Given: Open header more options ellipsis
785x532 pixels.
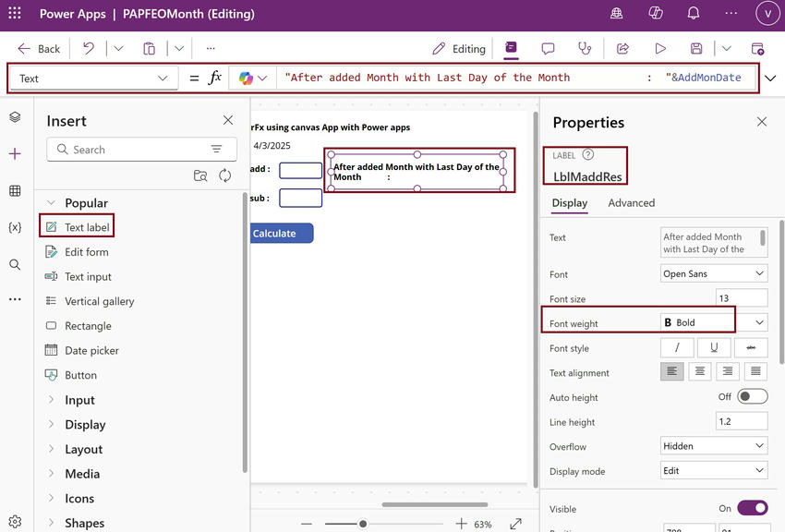Looking at the screenshot, I should click(x=731, y=14).
